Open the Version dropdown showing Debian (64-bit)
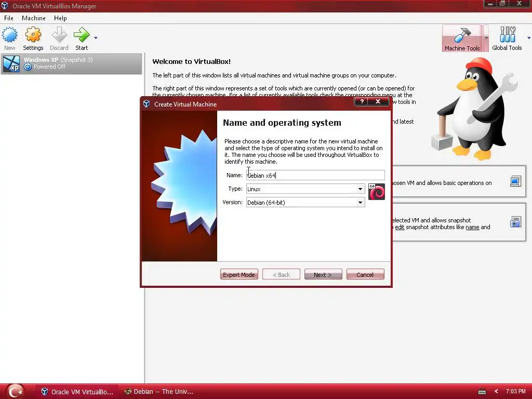This screenshot has width=532, height=399. (x=305, y=202)
